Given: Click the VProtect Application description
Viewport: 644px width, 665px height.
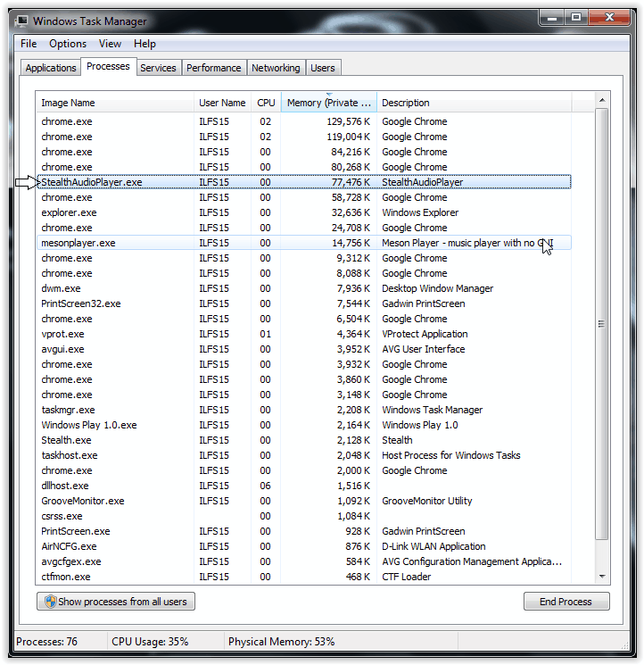Looking at the screenshot, I should [425, 334].
